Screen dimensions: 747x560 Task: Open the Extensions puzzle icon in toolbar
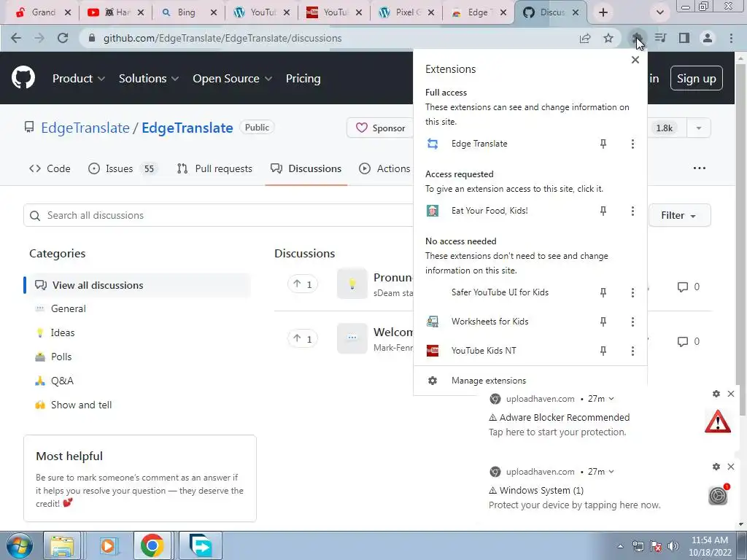[636, 38]
